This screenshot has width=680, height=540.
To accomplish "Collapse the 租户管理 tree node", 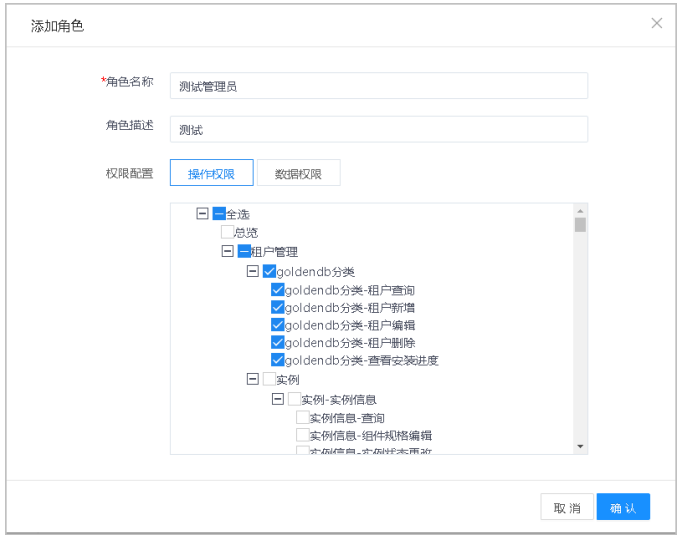I will (x=227, y=251).
